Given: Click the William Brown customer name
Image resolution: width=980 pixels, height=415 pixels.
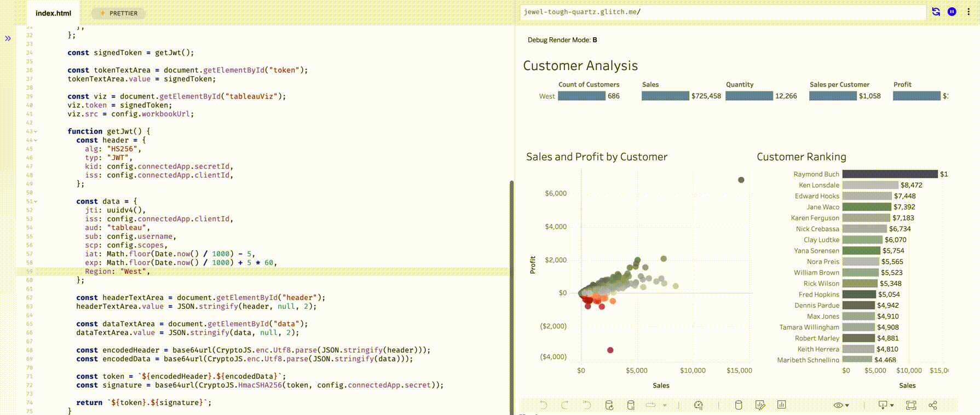Looking at the screenshot, I should [816, 273].
